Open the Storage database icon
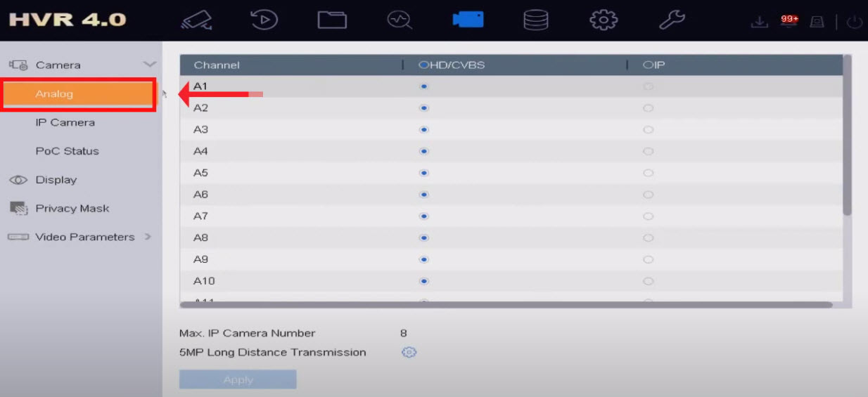 536,20
